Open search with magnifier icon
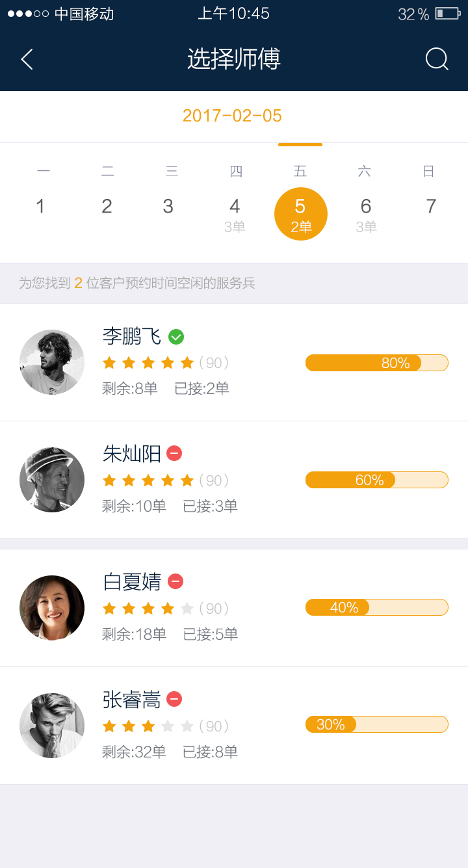The height and width of the screenshot is (868, 468). coord(437,59)
